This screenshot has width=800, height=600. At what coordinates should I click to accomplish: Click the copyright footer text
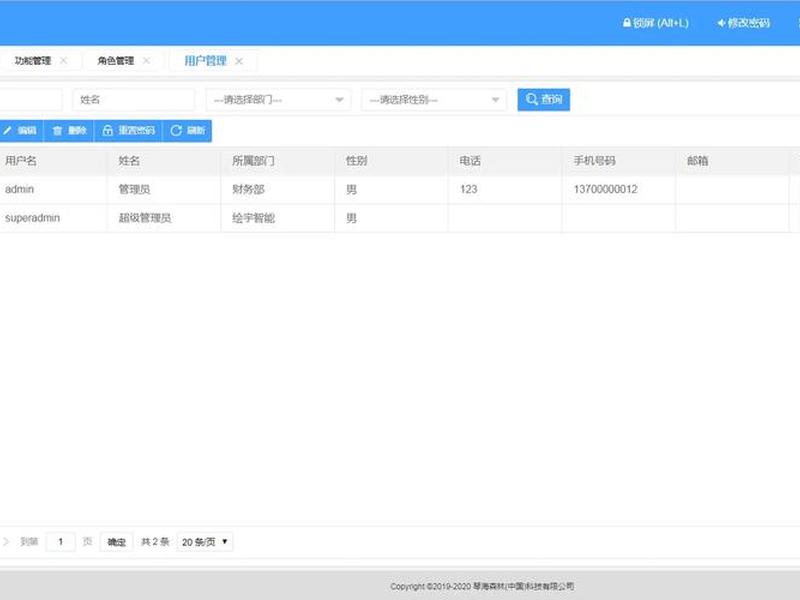tap(482, 586)
